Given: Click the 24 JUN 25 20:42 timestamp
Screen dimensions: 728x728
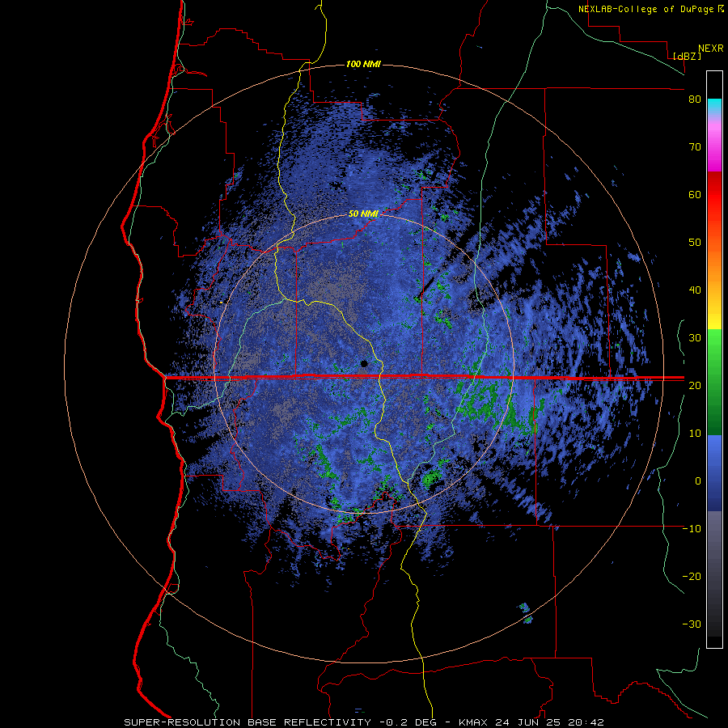Looking at the screenshot, I should coord(550,722).
